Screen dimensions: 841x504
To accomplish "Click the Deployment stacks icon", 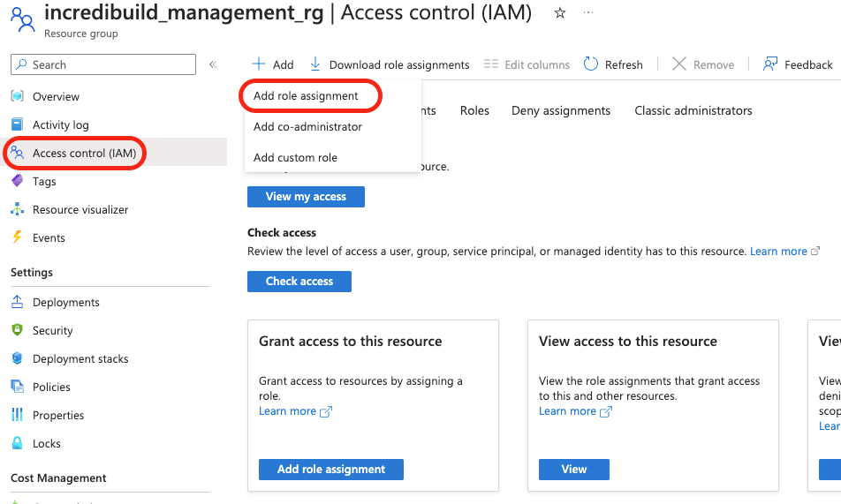I will point(17,358).
